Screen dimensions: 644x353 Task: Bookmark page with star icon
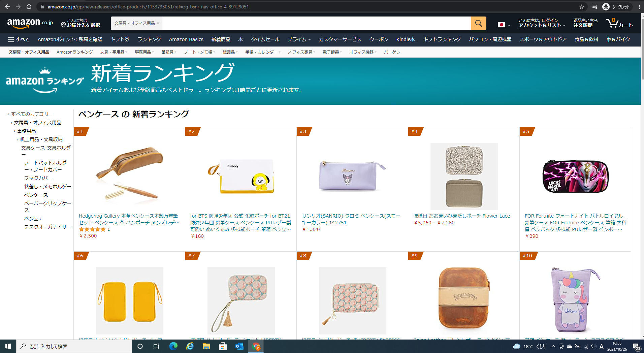click(x=582, y=7)
